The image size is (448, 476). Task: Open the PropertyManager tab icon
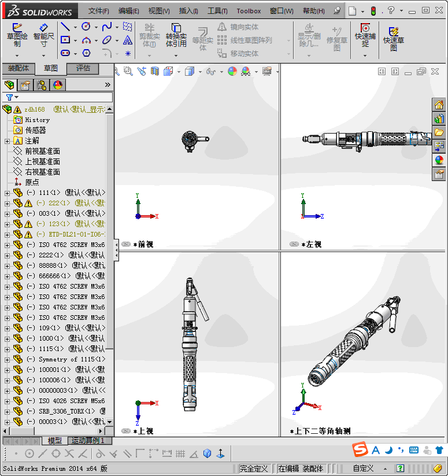point(25,85)
